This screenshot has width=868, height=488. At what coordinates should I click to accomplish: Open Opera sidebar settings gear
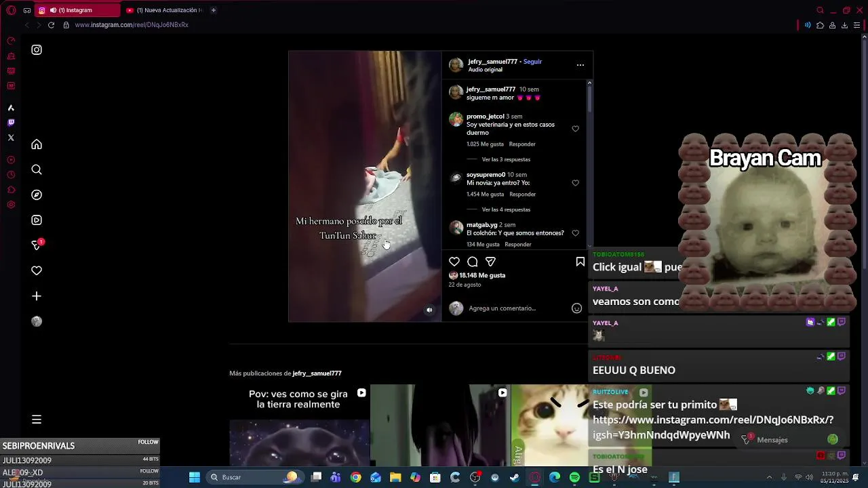point(11,205)
